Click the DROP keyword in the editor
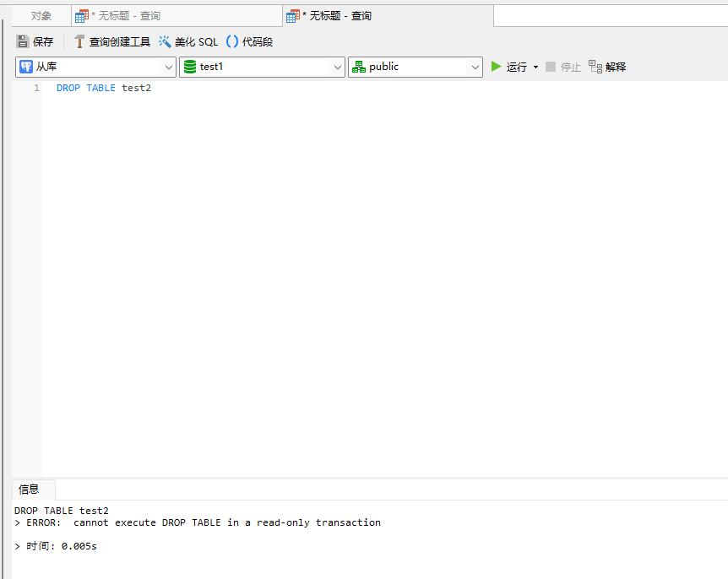728x579 pixels. [68, 88]
